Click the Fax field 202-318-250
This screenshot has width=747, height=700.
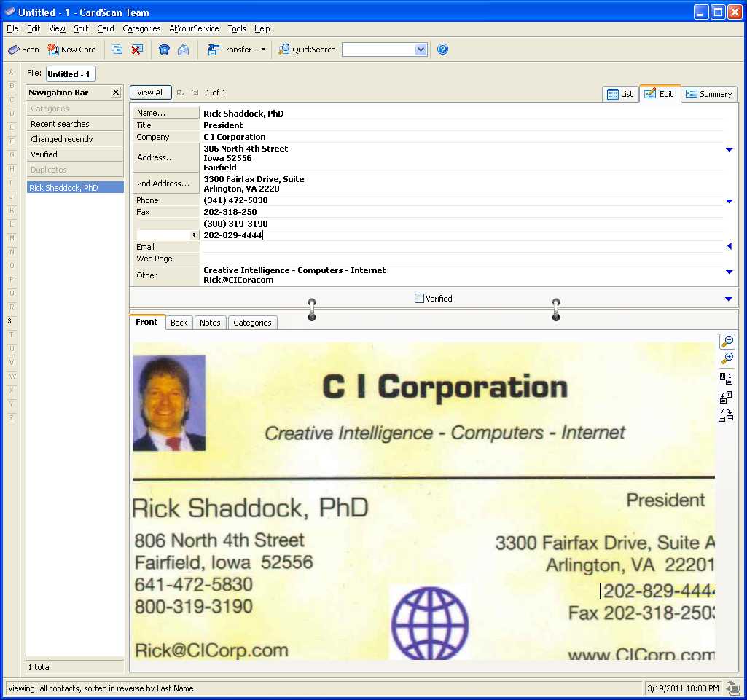coord(461,212)
